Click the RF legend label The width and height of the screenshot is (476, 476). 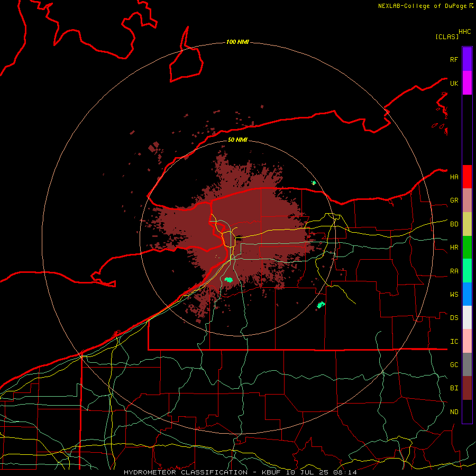pos(454,59)
